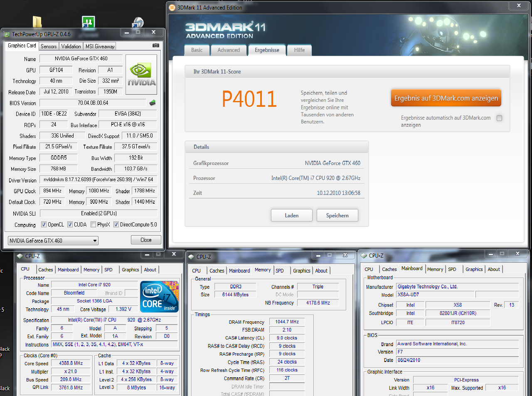
Task: Click the Laden button
Action: 291,215
